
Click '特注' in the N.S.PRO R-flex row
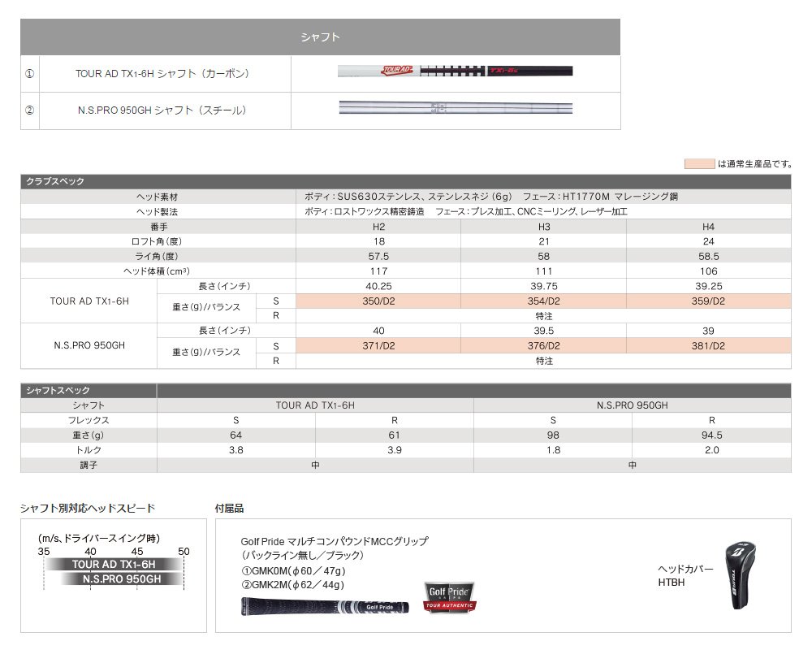coord(544,361)
